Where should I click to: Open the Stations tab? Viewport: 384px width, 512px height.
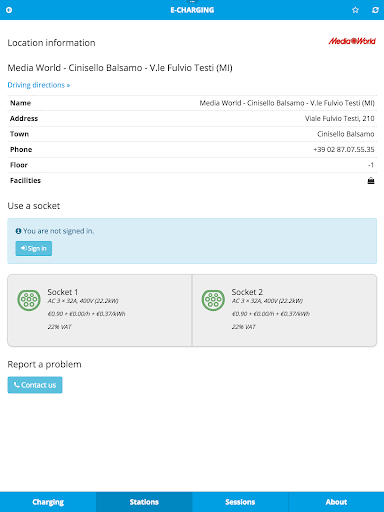(x=144, y=502)
